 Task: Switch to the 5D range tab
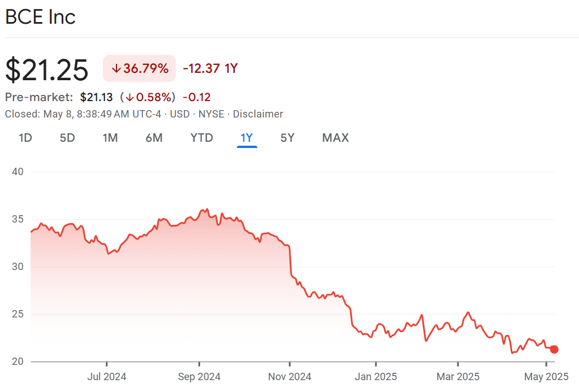click(67, 138)
